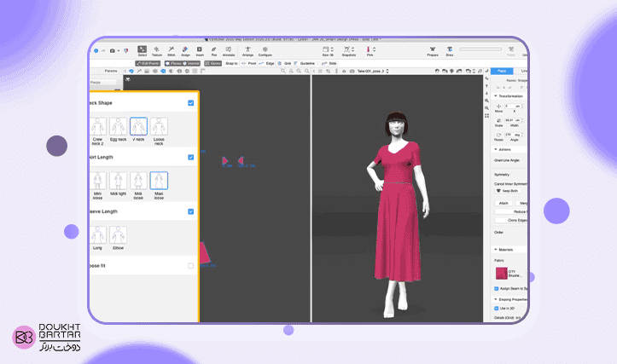
Task: Pick the Egg neck shape option
Action: point(119,128)
